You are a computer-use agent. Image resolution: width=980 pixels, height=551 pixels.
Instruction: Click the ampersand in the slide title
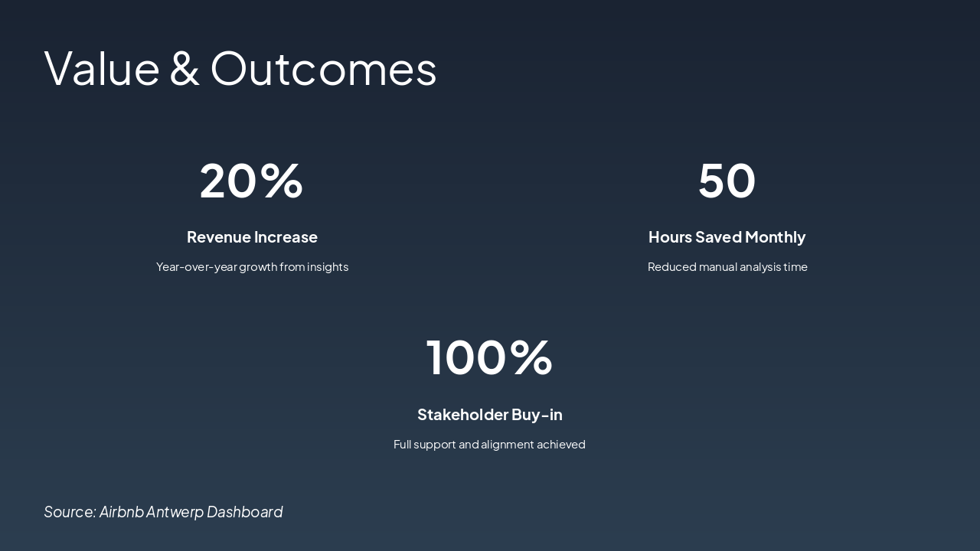(x=185, y=68)
